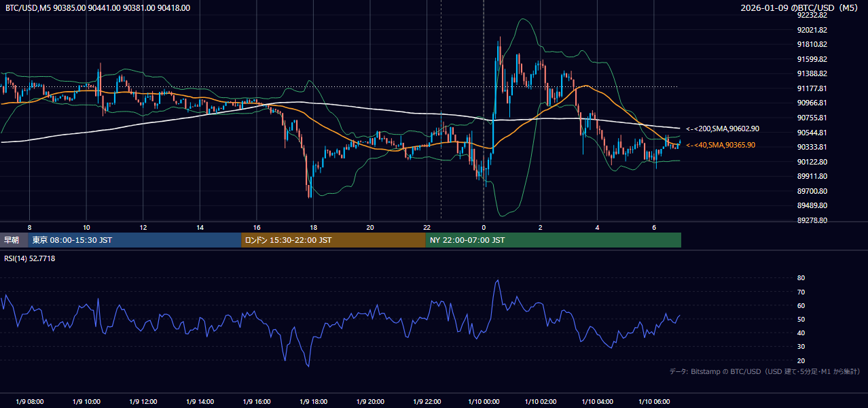
Task: Select the 早朝 session segment
Action: pyautogui.click(x=14, y=240)
